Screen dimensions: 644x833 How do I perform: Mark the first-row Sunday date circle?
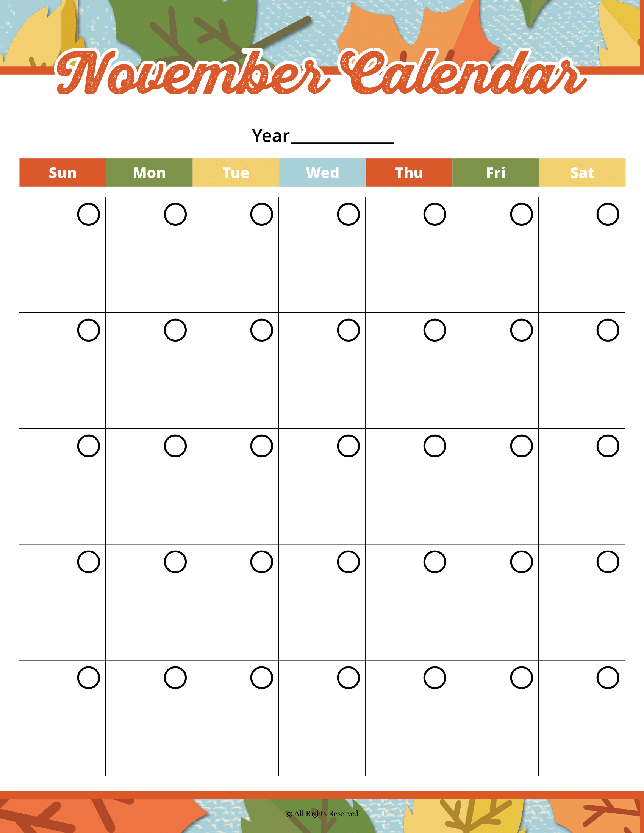[x=89, y=214]
